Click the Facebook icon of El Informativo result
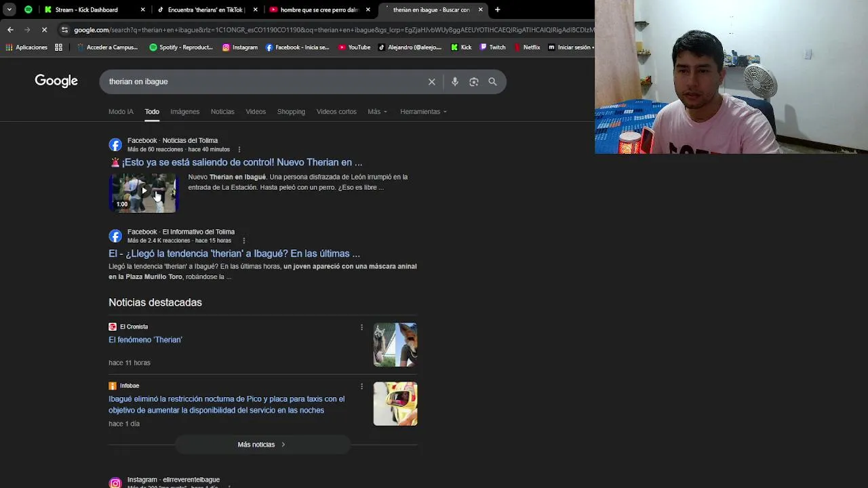 (115, 236)
